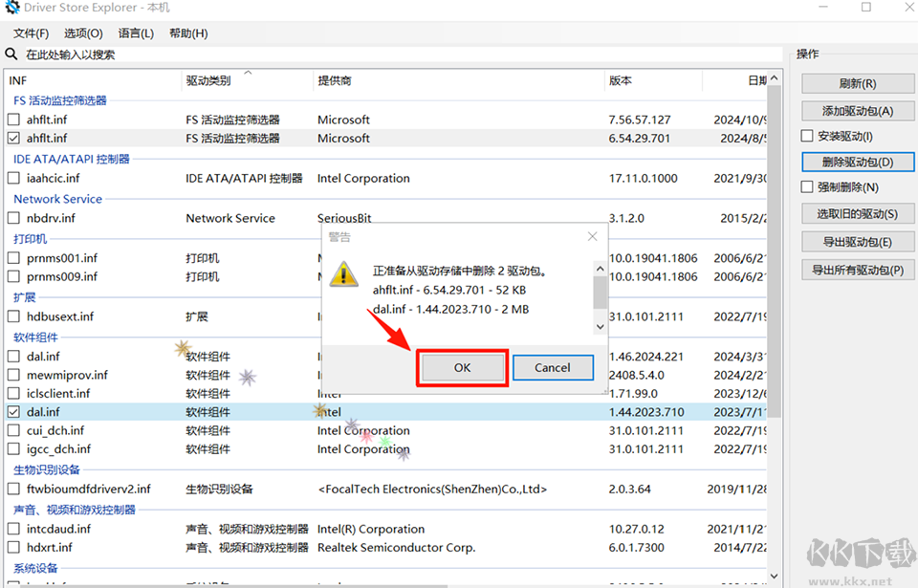
Task: Open the 选项(O) menu
Action: [83, 33]
